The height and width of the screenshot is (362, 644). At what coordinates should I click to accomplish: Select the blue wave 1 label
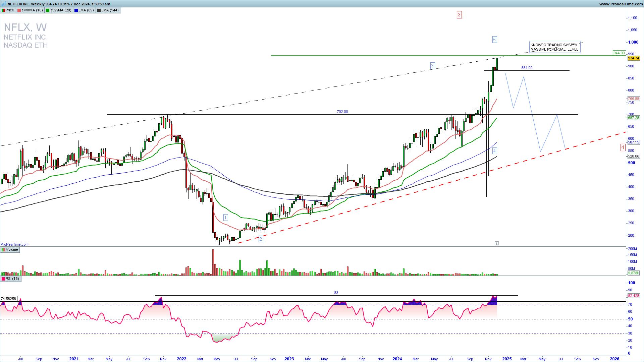click(x=225, y=218)
